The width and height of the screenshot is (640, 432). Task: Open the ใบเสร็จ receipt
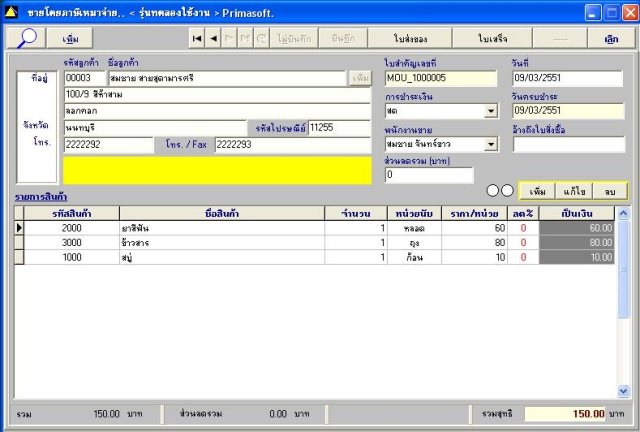point(494,38)
